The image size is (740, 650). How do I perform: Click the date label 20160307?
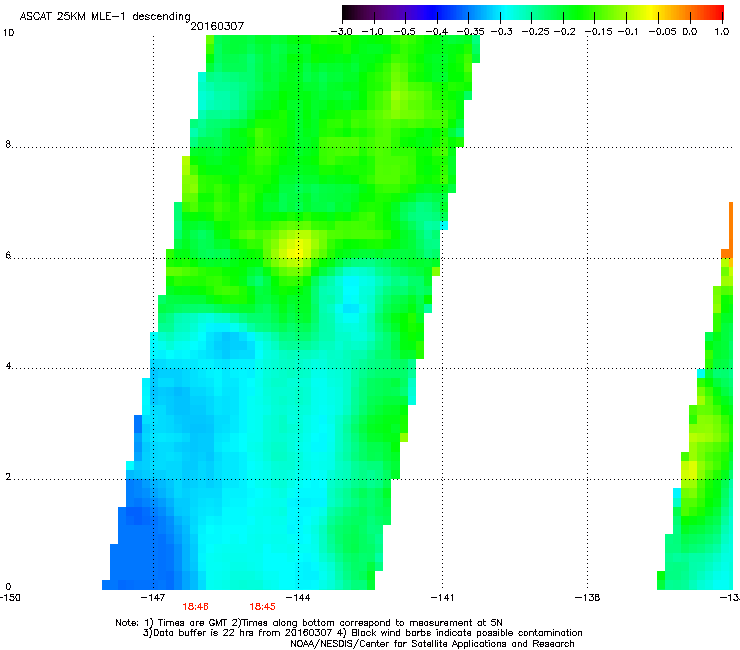pos(217,26)
